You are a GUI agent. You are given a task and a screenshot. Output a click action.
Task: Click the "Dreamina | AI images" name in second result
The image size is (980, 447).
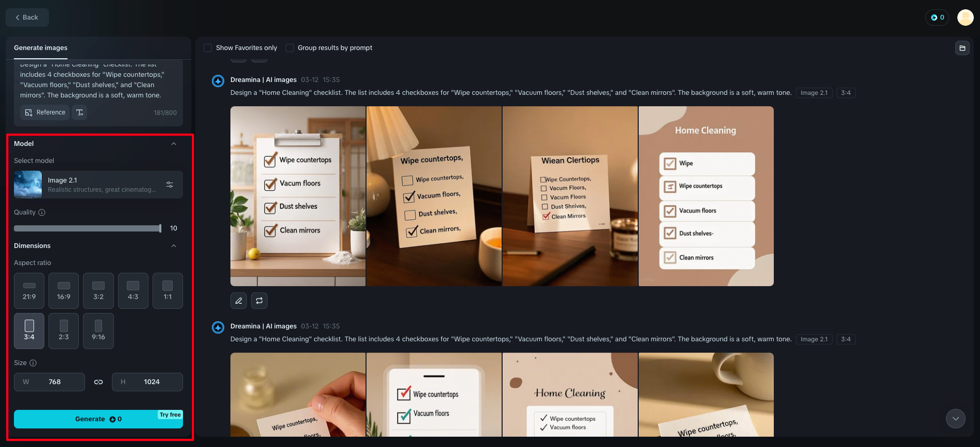(263, 326)
